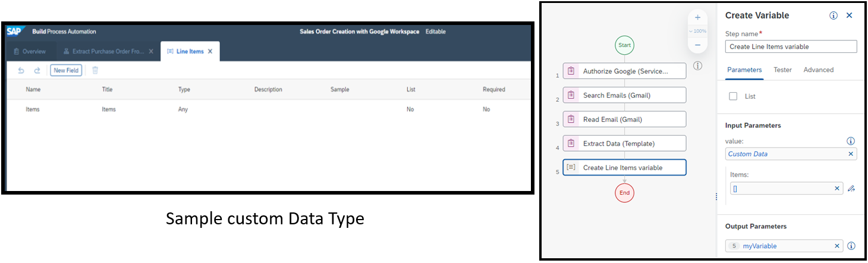Open the Advanced tab
Viewport: 868px width, 263px height.
pos(818,70)
